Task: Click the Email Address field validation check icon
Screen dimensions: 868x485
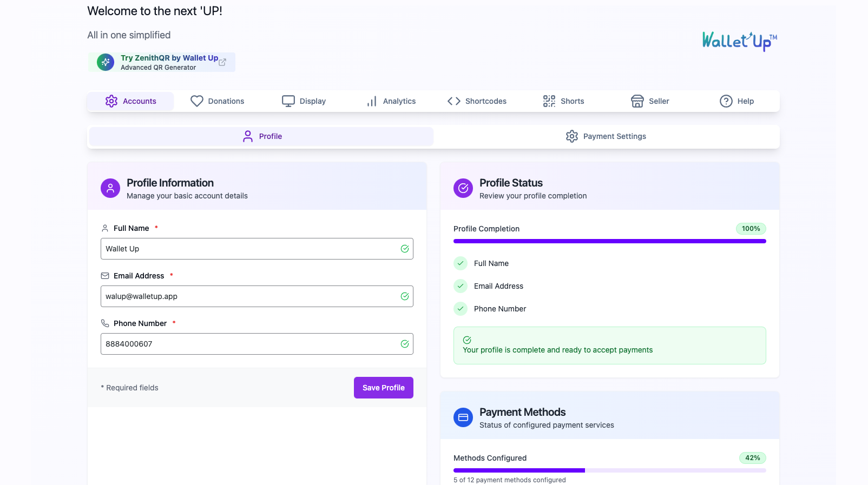Action: [x=405, y=296]
